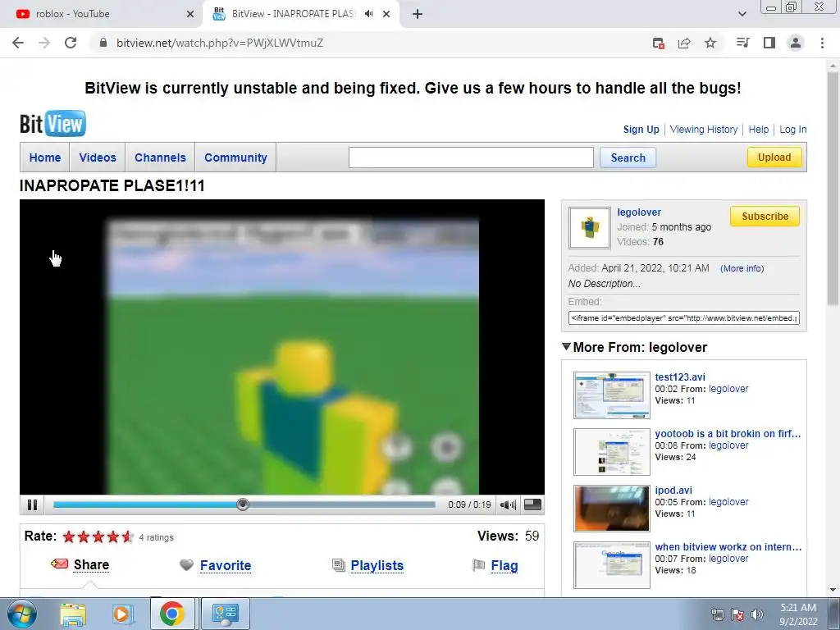
Task: Launch Windows Media Player from taskbar
Action: pos(122,614)
